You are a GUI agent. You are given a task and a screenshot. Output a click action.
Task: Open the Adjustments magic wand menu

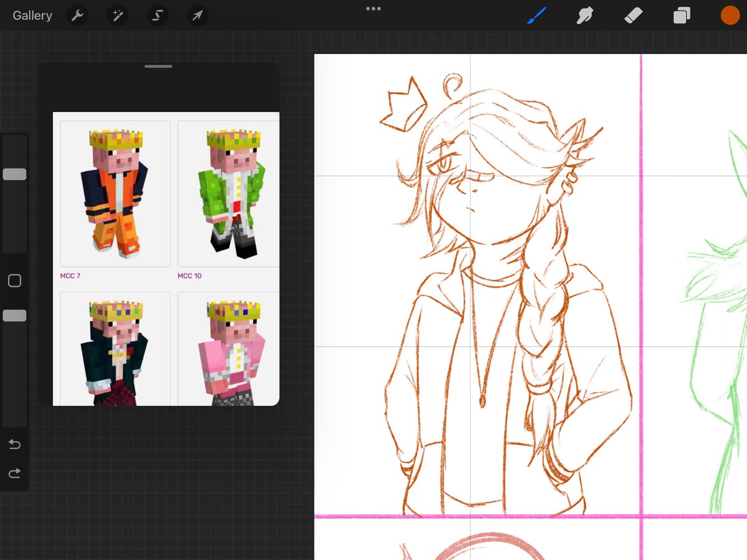117,16
